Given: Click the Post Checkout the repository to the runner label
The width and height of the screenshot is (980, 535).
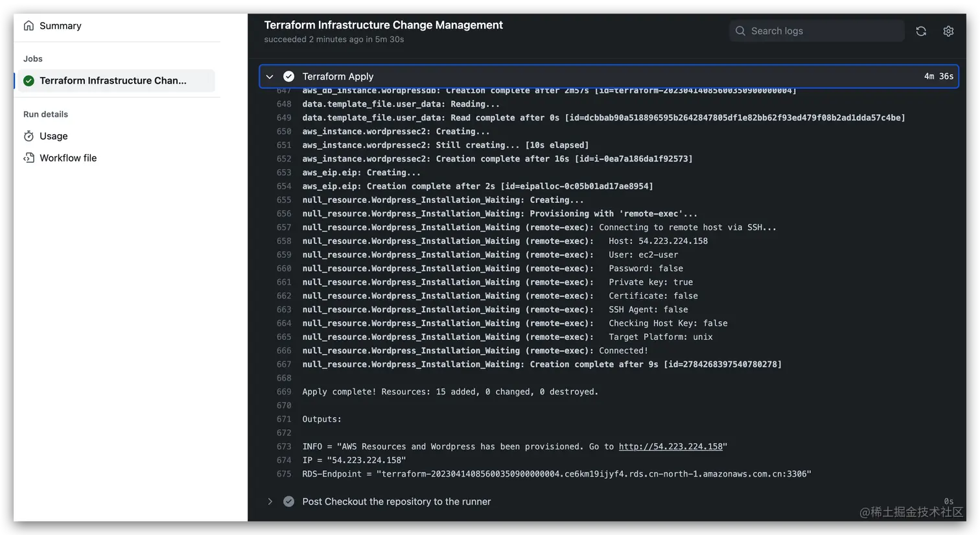Looking at the screenshot, I should (397, 501).
